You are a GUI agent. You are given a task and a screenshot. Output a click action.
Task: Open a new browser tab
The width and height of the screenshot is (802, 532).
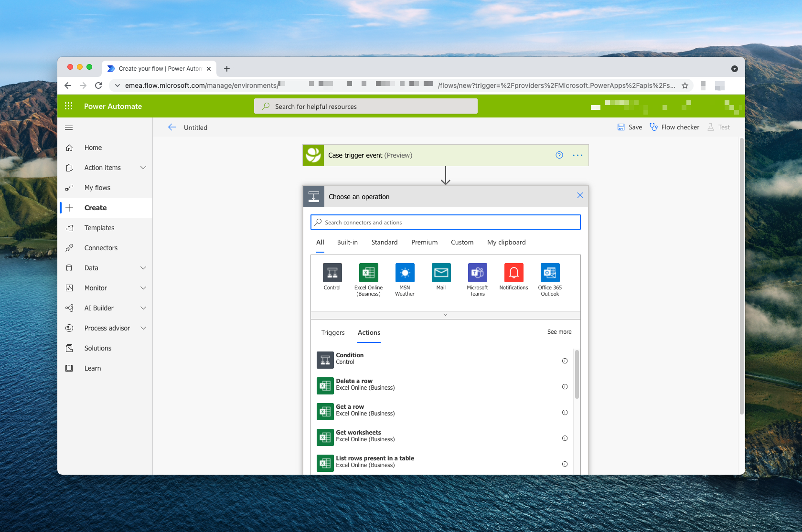tap(227, 69)
